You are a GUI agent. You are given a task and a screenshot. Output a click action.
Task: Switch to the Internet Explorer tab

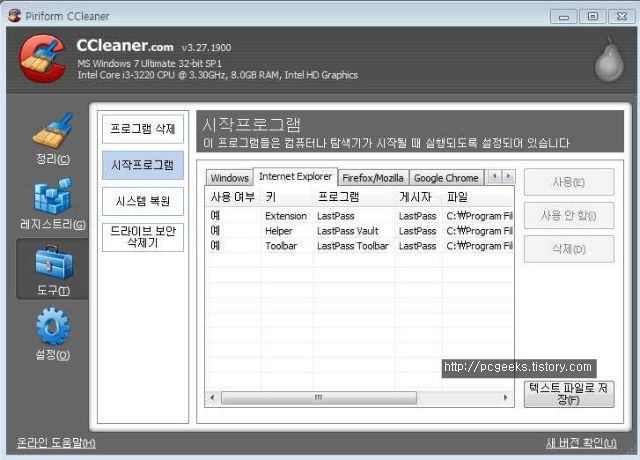296,176
